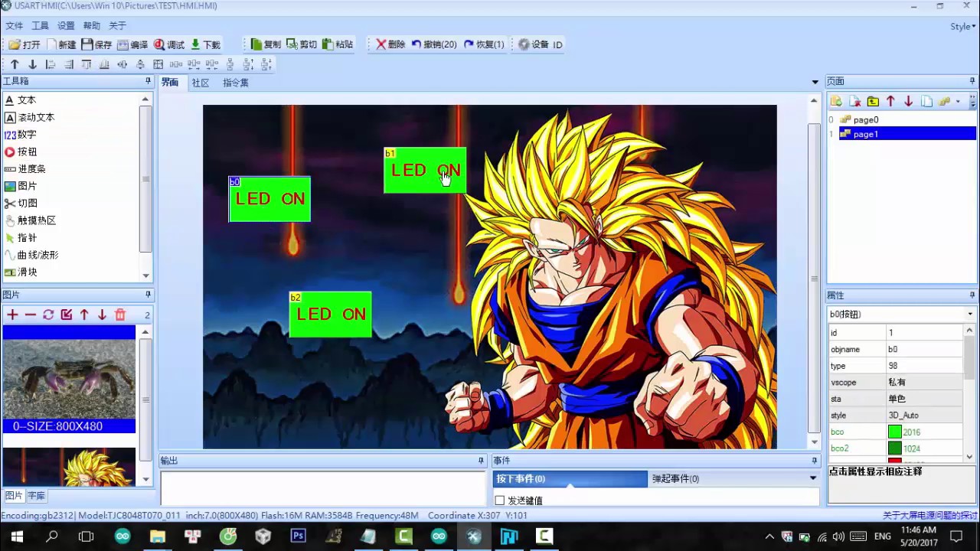Screen dimensions: 980x551
Task: Open the event panel dropdown arrow
Action: pos(813,478)
